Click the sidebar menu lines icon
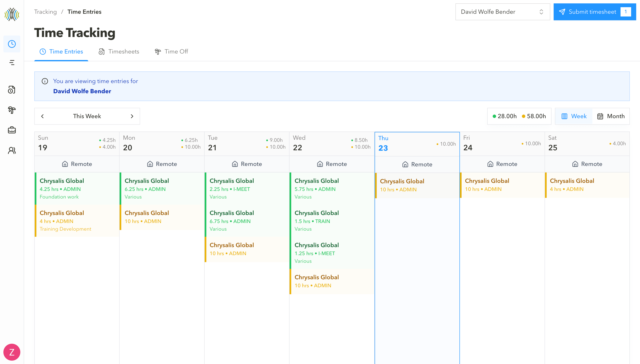This screenshot has width=640, height=364. 12,63
